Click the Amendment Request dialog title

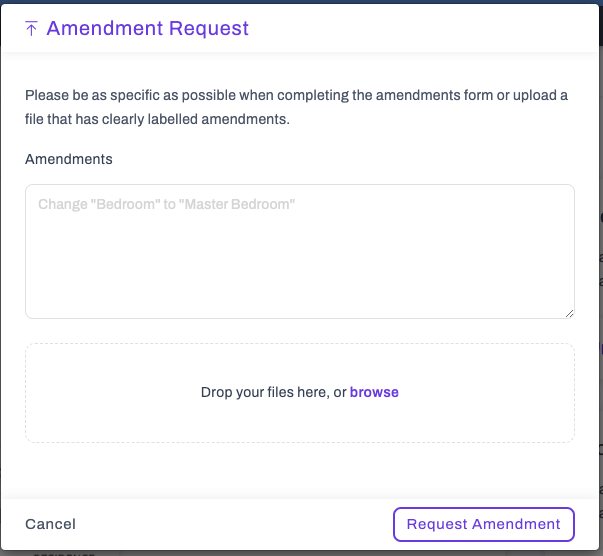coord(148,28)
